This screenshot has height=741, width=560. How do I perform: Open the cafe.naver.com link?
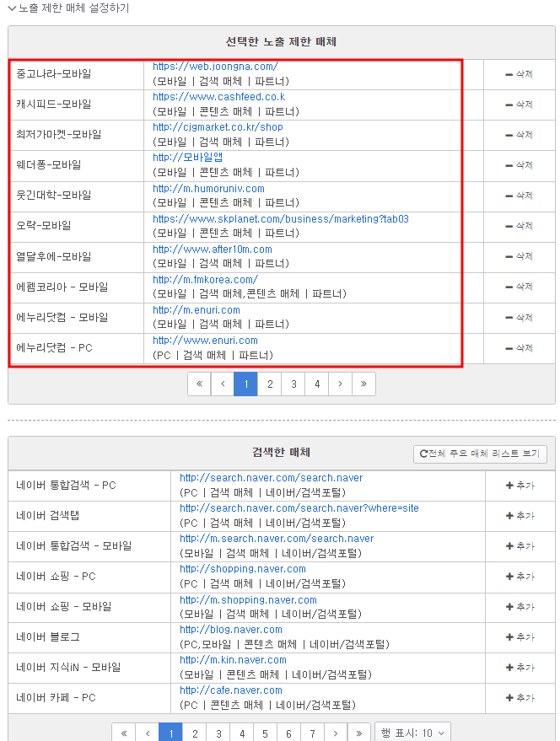231,690
